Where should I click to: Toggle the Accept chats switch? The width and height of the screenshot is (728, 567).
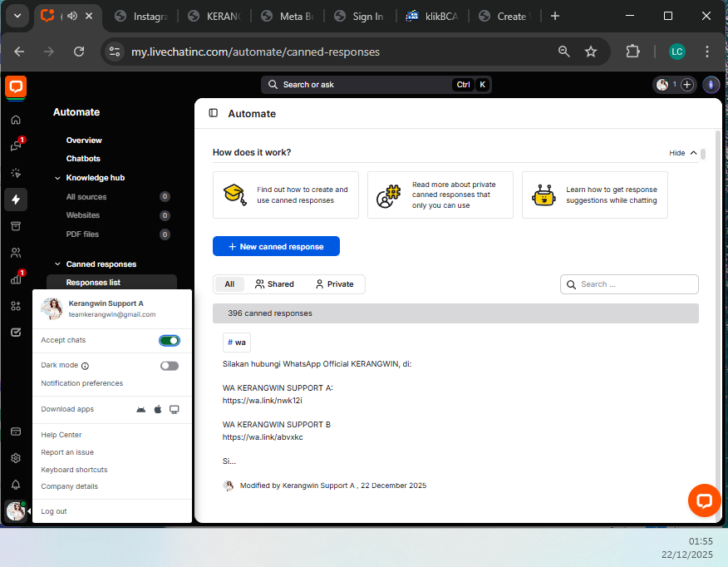coord(170,341)
